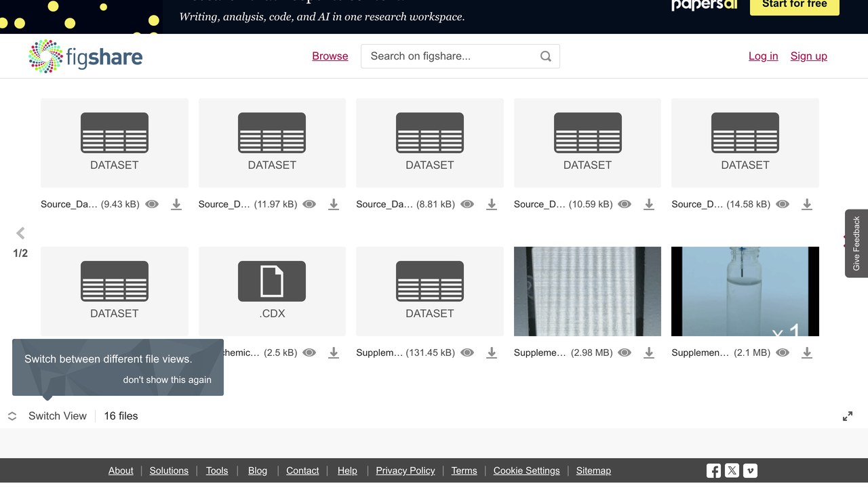Click the search magnifier icon

click(546, 56)
